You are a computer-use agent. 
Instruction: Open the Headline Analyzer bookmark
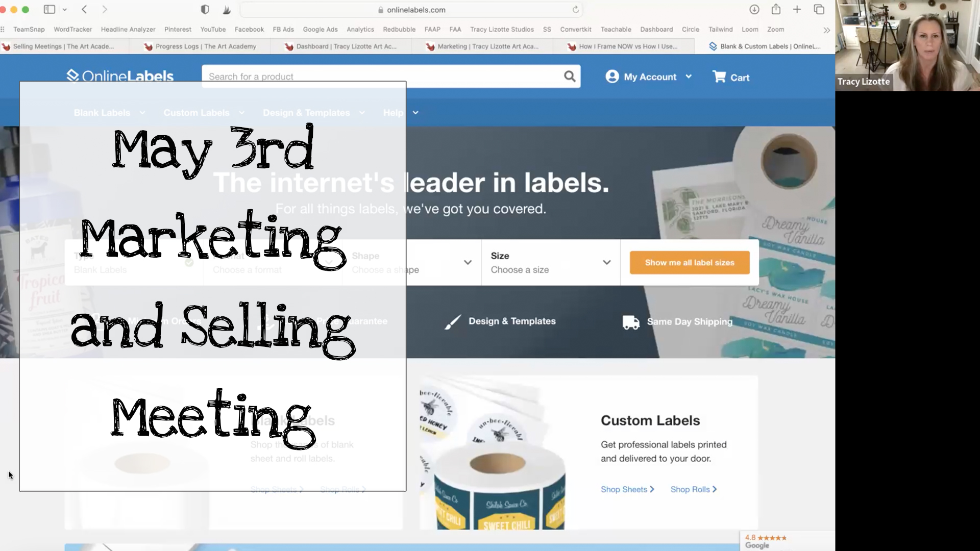pos(128,30)
